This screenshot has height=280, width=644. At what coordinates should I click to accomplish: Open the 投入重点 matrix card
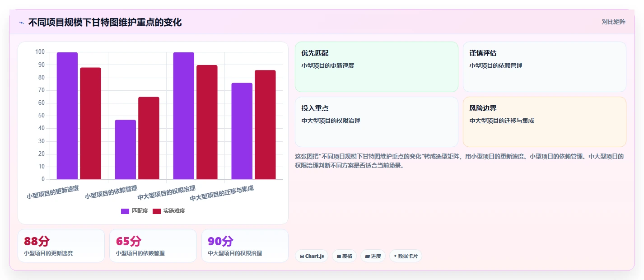coord(377,122)
